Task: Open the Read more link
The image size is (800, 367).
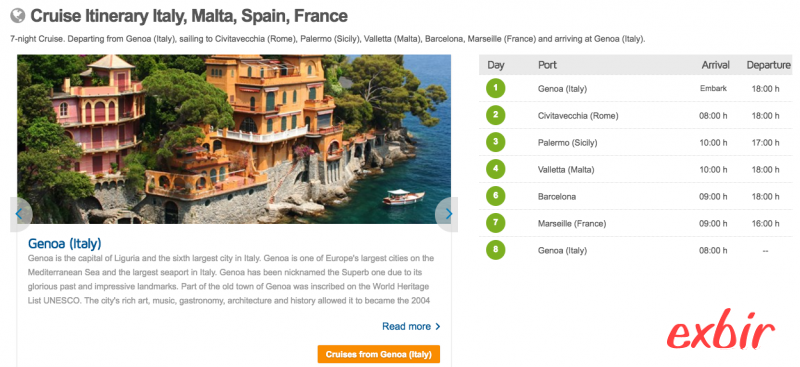Action: 411,326
